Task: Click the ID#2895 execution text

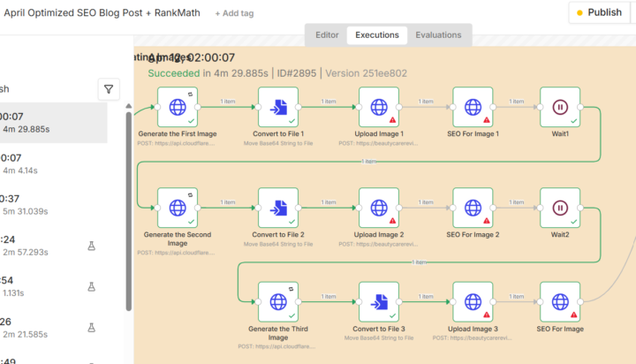Action: point(297,73)
